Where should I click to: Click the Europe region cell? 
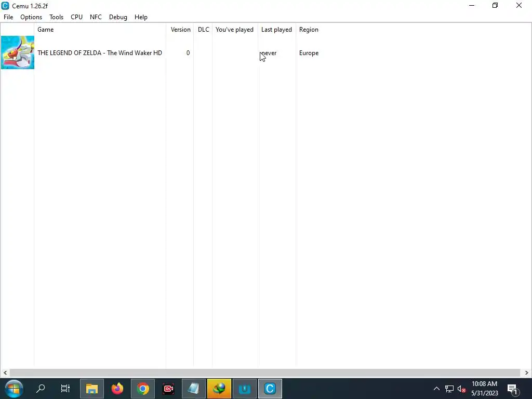(x=309, y=53)
